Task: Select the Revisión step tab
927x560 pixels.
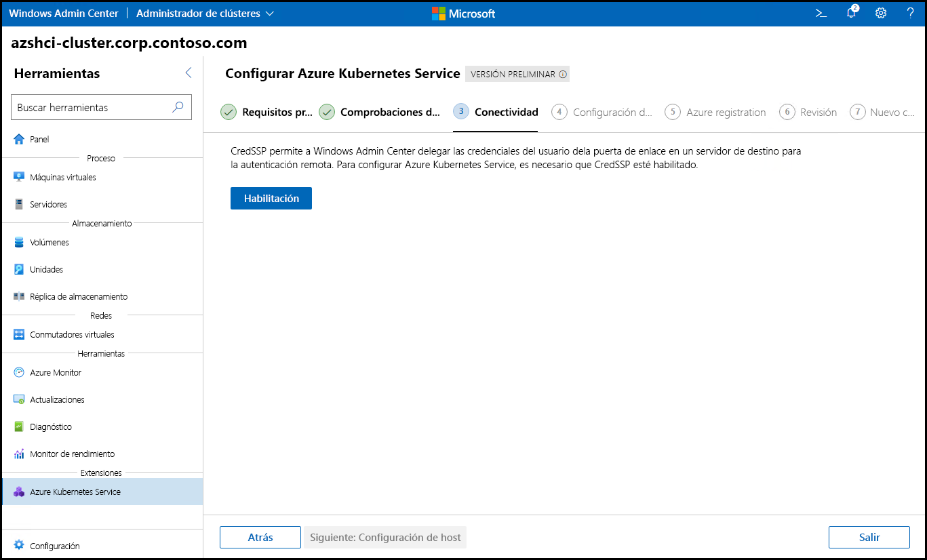Action: (808, 113)
